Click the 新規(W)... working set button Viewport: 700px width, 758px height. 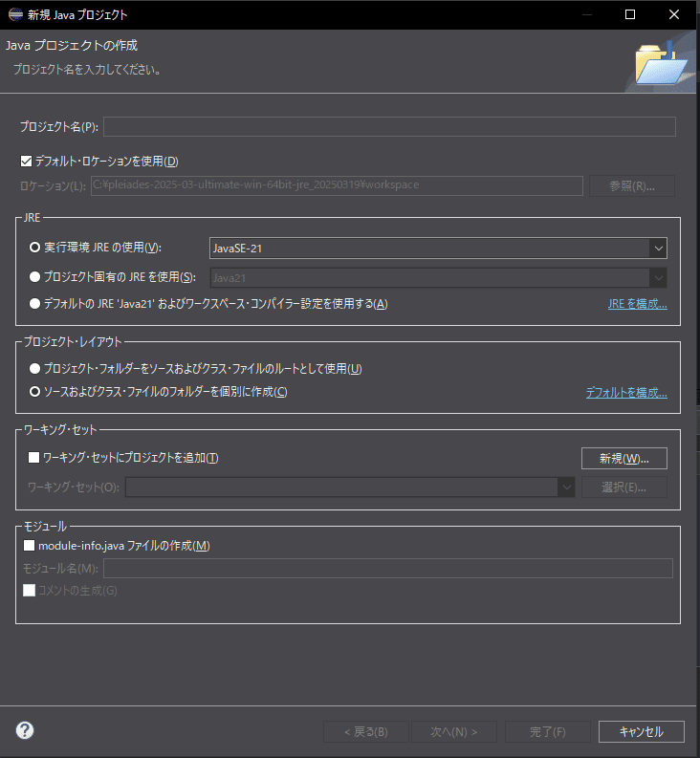click(624, 458)
